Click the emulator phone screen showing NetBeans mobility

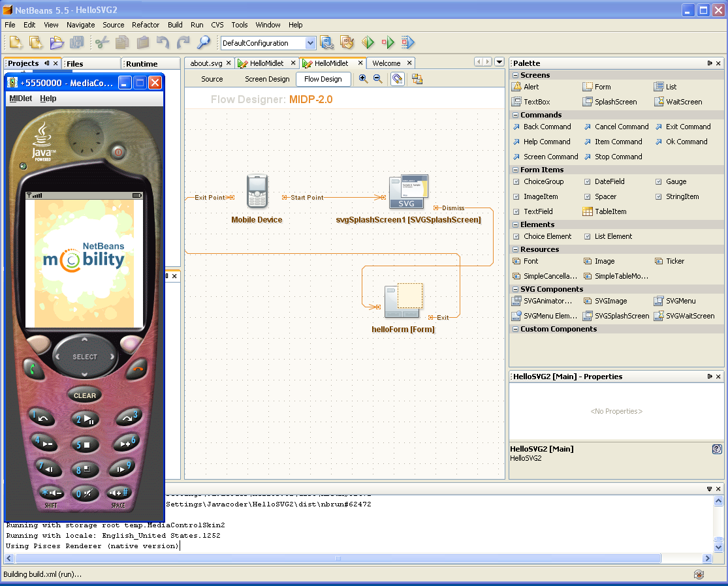[84, 264]
